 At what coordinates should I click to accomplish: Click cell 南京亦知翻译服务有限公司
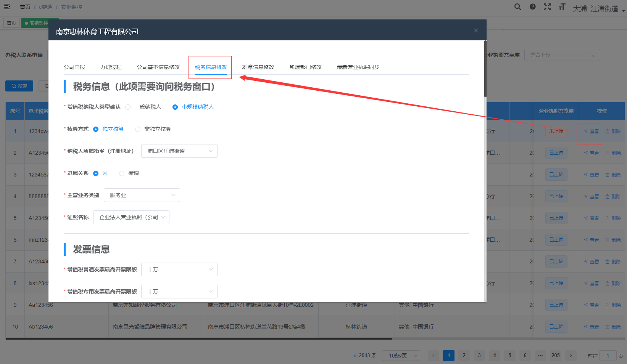pos(145,305)
